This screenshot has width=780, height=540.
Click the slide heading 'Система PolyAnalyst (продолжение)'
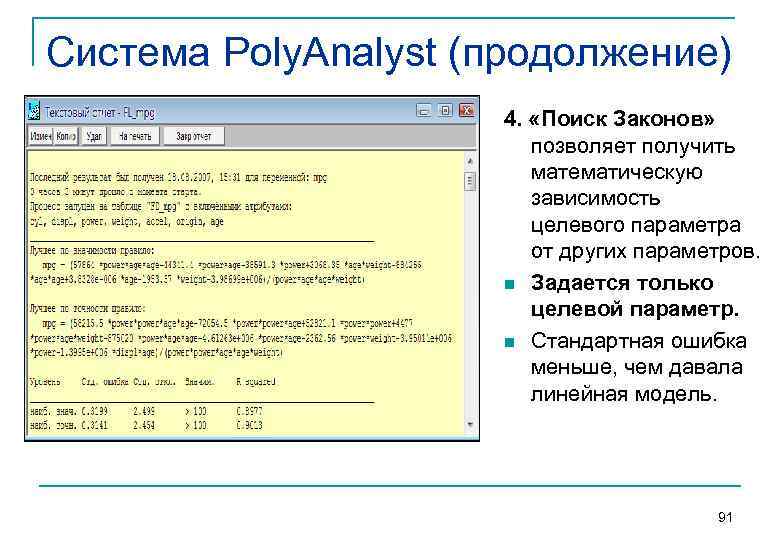[x=389, y=52]
